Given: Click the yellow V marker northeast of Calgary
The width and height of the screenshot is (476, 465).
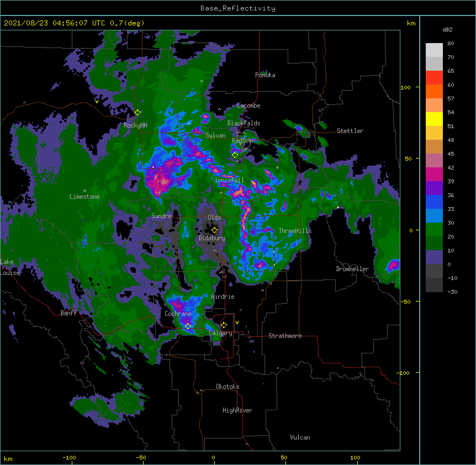Looking at the screenshot, I should 237,323.
